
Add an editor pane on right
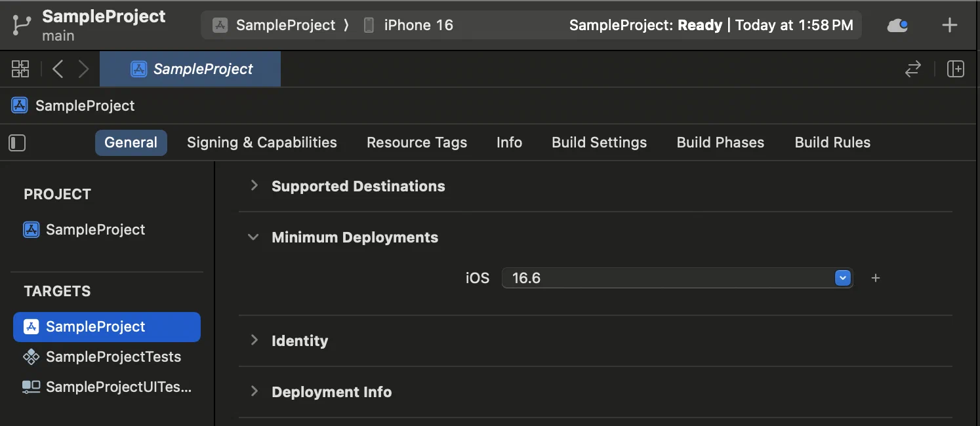coord(955,69)
